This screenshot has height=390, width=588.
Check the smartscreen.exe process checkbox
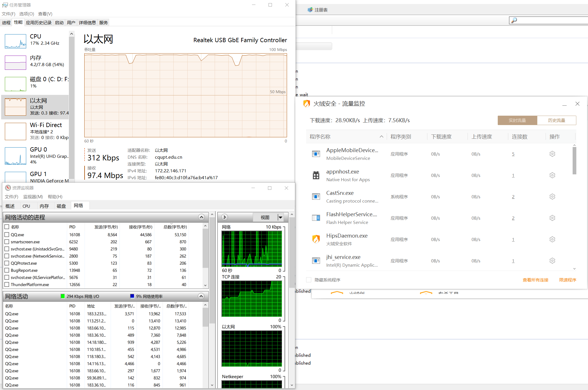coord(7,242)
